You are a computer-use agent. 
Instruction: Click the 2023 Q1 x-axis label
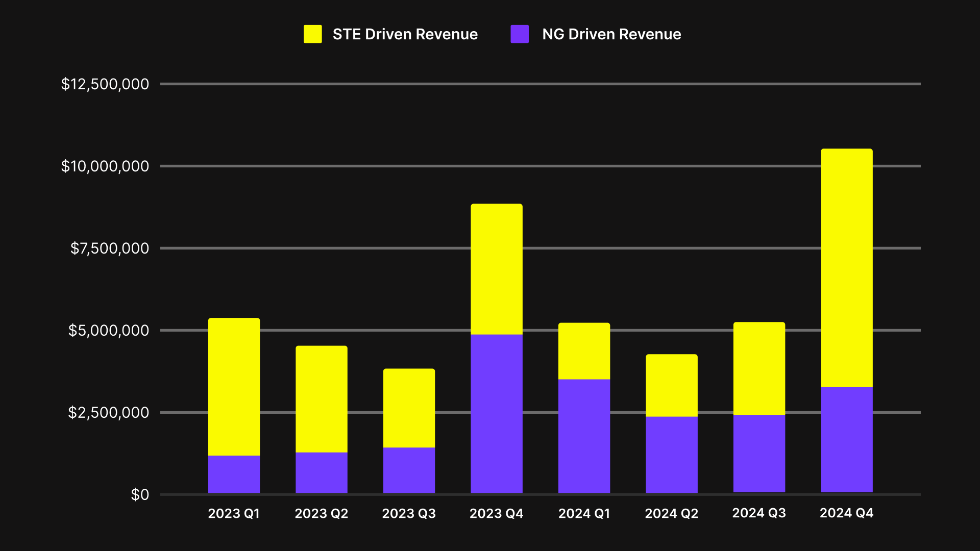234,513
